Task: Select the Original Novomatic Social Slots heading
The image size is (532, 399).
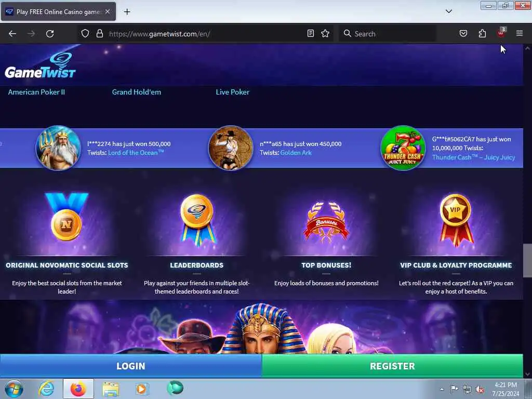Action: tap(67, 265)
